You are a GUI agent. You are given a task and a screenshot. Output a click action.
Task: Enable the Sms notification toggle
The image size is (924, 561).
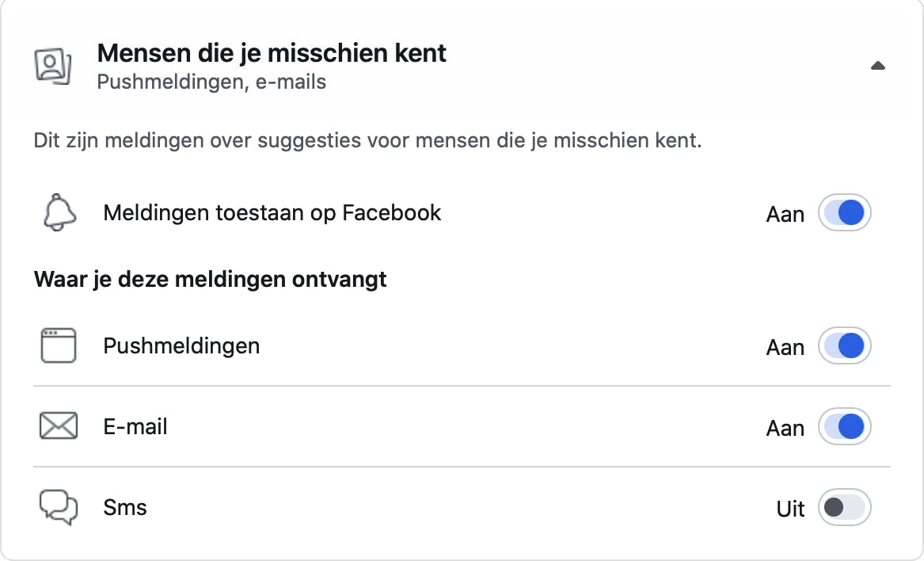tap(844, 507)
